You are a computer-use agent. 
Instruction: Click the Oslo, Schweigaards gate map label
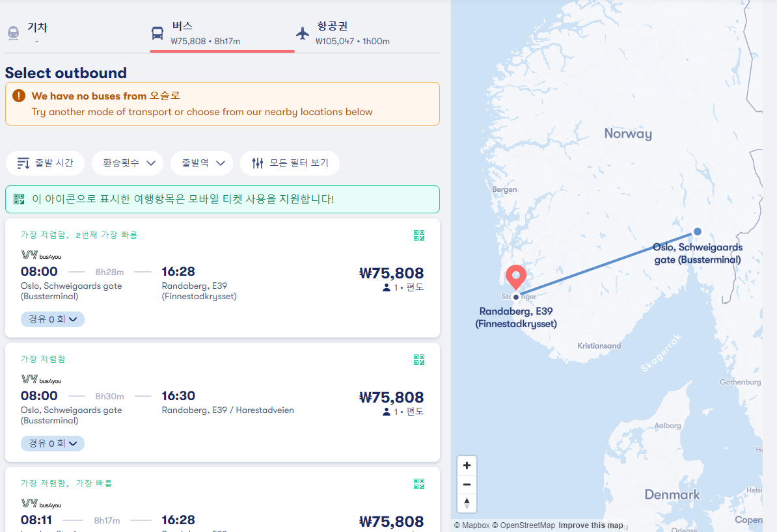click(x=698, y=253)
